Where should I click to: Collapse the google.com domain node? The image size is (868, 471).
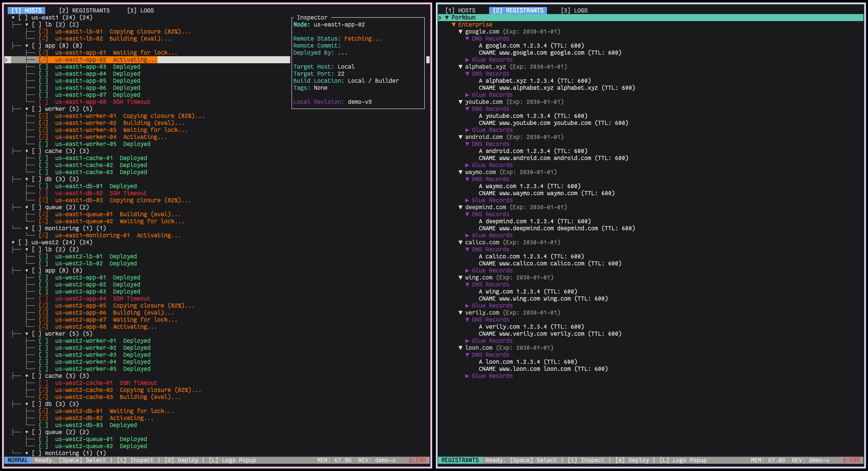click(460, 32)
